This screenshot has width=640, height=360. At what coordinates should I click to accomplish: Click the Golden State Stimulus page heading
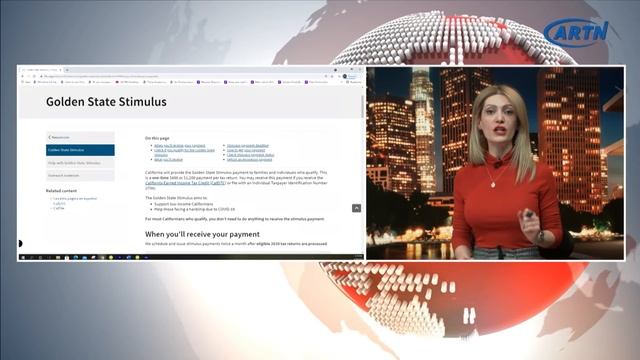pos(106,102)
